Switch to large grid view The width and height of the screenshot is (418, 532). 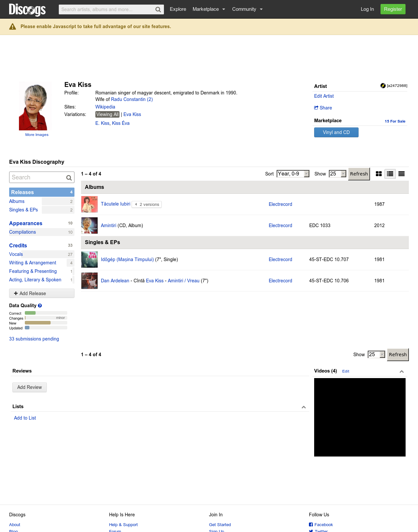point(379,174)
